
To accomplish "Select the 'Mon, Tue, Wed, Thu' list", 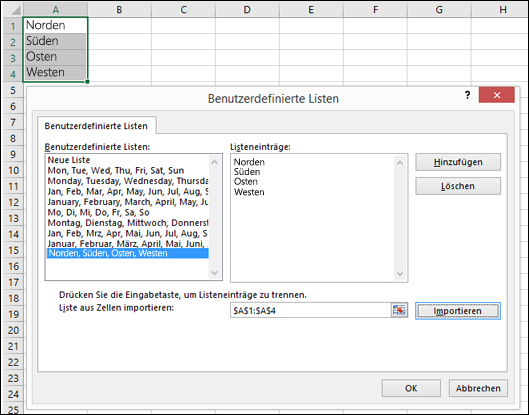I will (128, 170).
